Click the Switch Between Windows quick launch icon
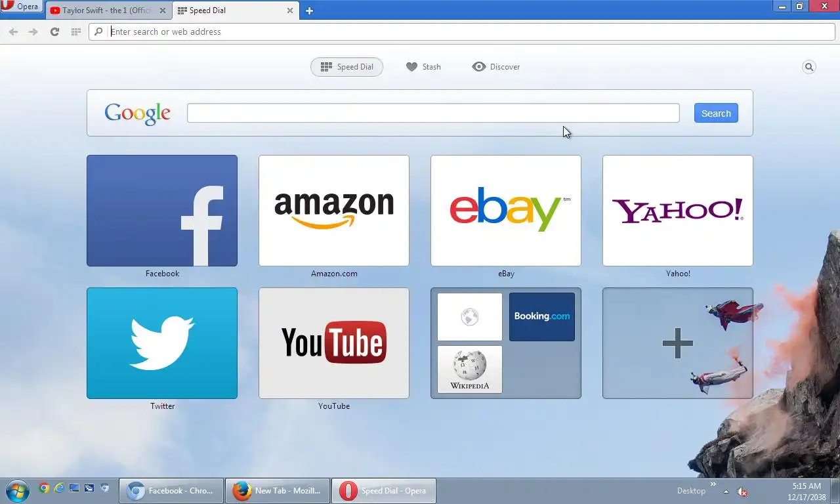The width and height of the screenshot is (840, 504). (x=89, y=488)
